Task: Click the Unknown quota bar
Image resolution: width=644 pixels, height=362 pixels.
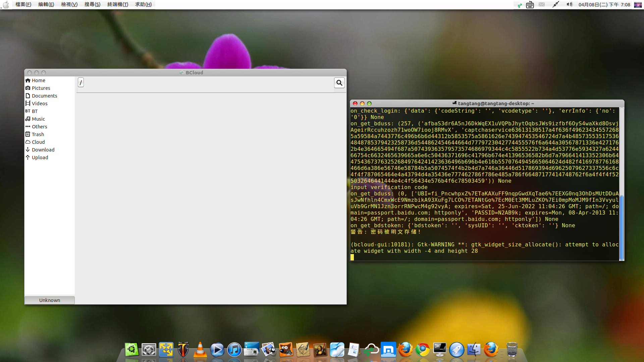Action: [50, 300]
